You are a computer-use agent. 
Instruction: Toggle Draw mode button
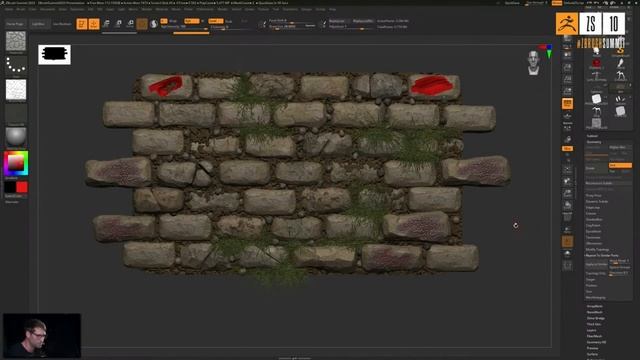(x=94, y=24)
